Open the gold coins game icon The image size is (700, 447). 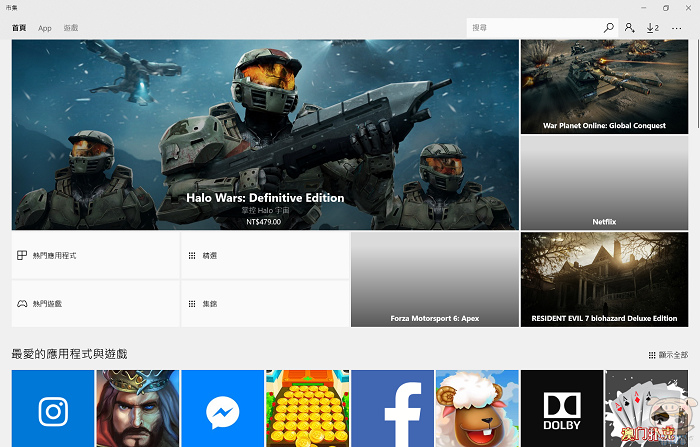(x=308, y=408)
